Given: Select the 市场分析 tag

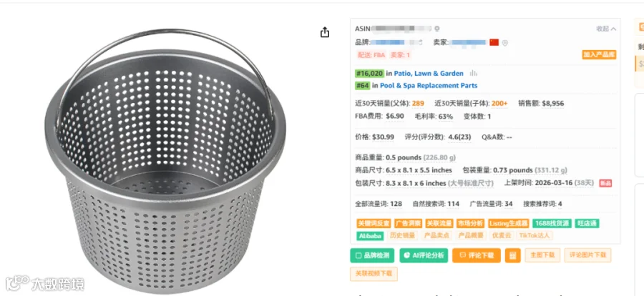Looking at the screenshot, I should 470,223.
